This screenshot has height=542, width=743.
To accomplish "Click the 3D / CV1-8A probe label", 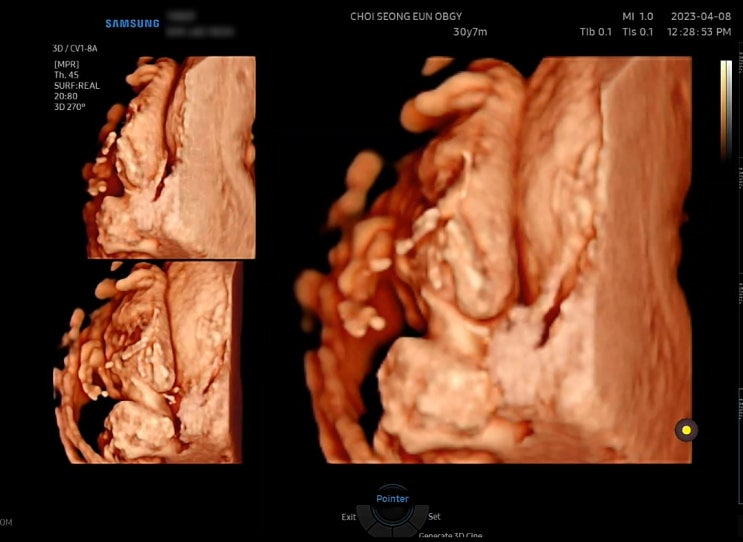I will [75, 49].
